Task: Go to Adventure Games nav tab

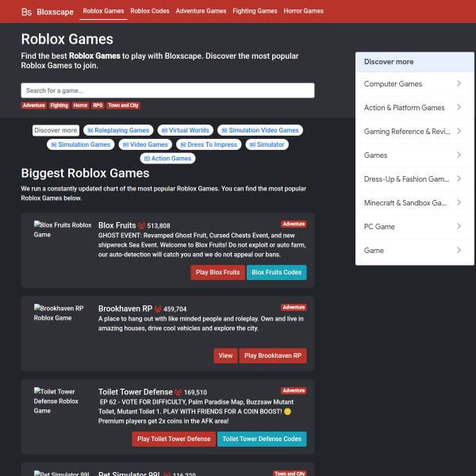Action: pyautogui.click(x=201, y=11)
